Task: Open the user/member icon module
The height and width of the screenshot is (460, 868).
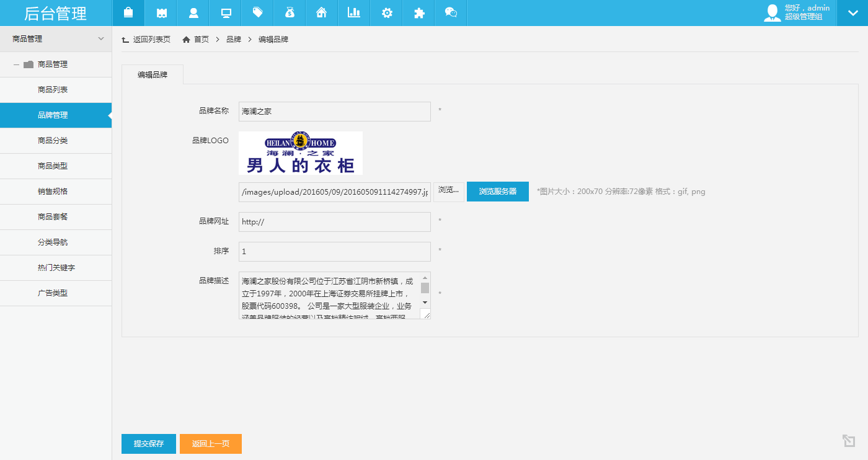Action: [193, 13]
